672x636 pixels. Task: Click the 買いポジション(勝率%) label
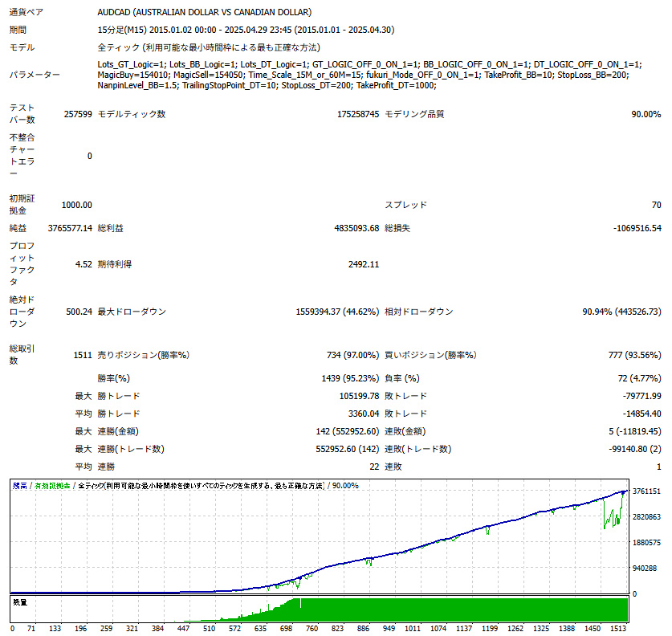(430, 355)
